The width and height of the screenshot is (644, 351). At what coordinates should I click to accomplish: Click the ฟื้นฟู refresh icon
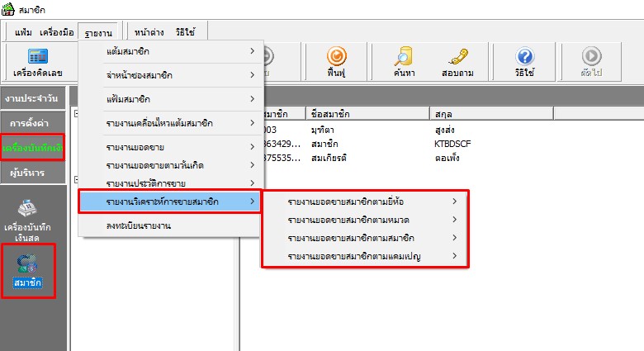tap(335, 63)
